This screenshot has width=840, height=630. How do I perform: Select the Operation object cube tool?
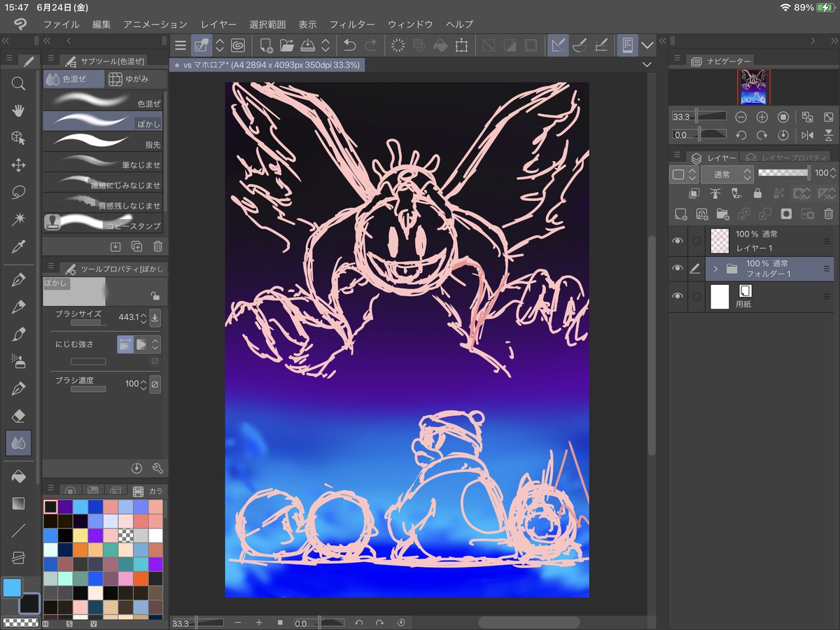[18, 138]
